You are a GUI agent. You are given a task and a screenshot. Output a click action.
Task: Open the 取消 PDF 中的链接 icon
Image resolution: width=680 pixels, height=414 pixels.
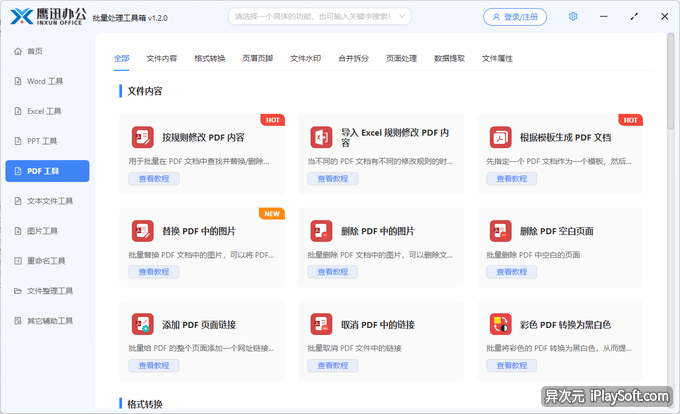point(321,324)
